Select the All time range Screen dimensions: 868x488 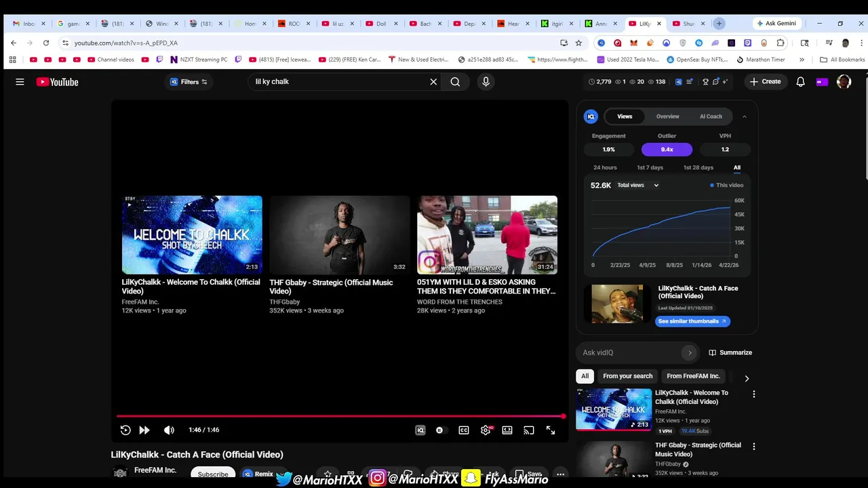(x=736, y=167)
